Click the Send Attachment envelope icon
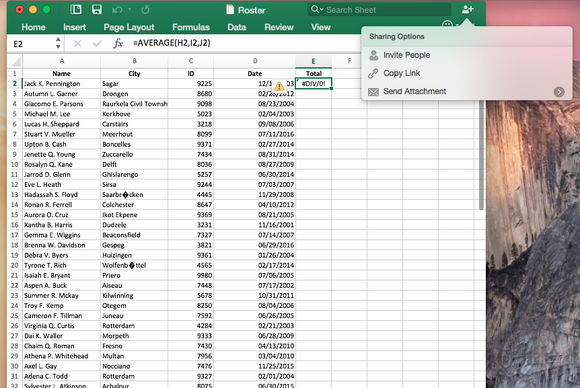580x388 pixels. click(x=374, y=92)
